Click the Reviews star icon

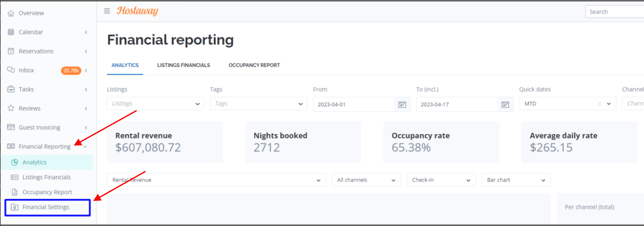pyautogui.click(x=11, y=108)
